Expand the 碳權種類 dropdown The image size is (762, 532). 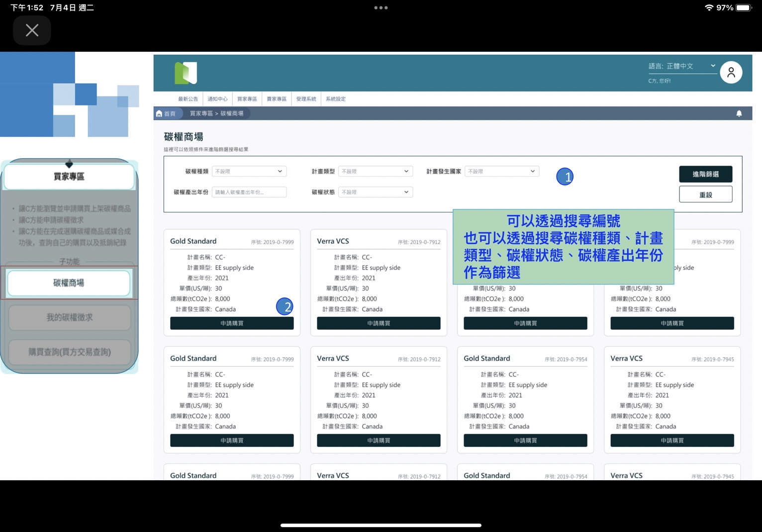249,171
